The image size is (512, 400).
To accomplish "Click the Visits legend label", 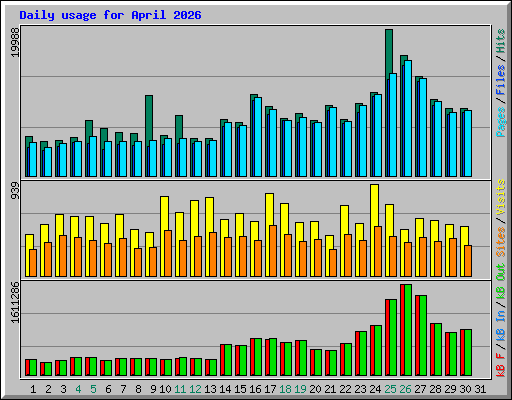I will point(500,197).
